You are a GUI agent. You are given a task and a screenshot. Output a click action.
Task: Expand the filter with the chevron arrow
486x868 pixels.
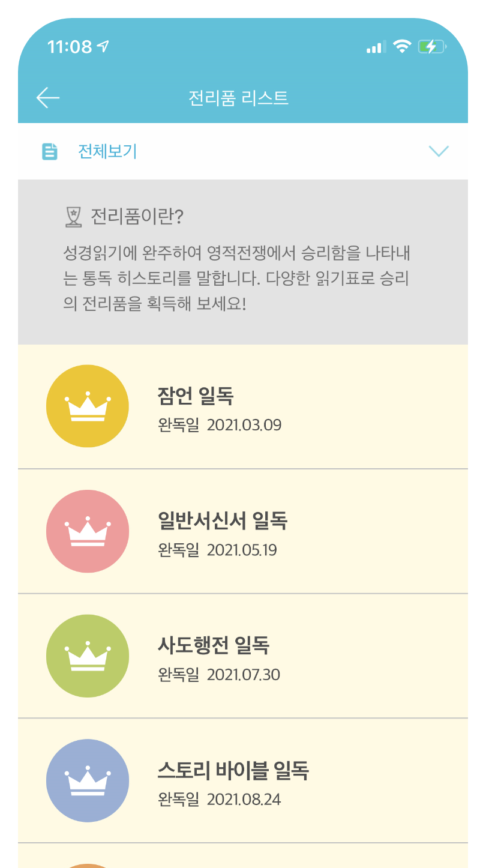tap(439, 151)
